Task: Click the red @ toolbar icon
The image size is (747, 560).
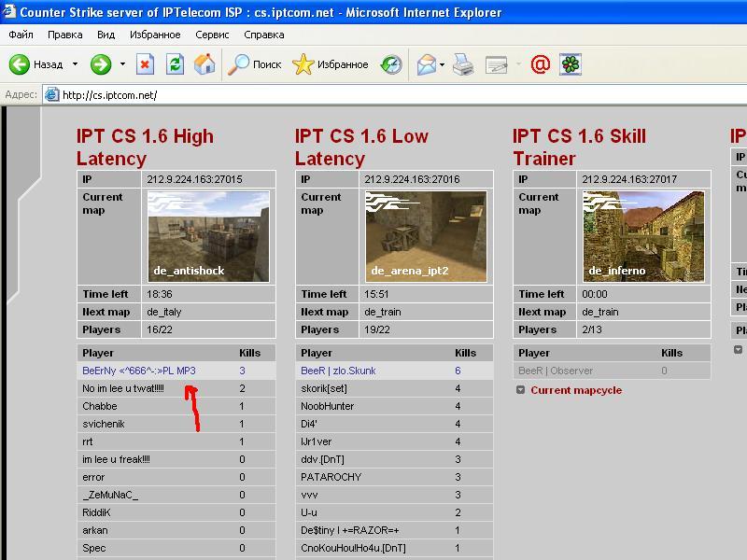Action: tap(541, 64)
